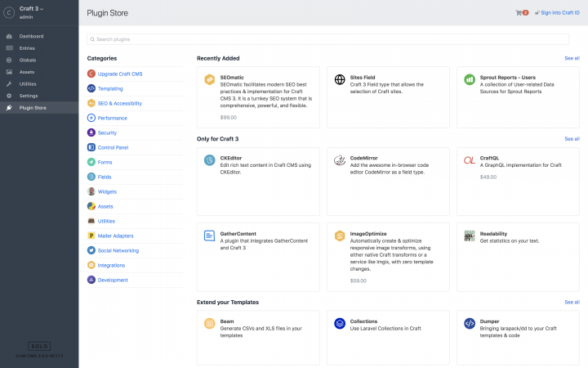
Task: Click the CKEditor plugin icon
Action: (209, 160)
